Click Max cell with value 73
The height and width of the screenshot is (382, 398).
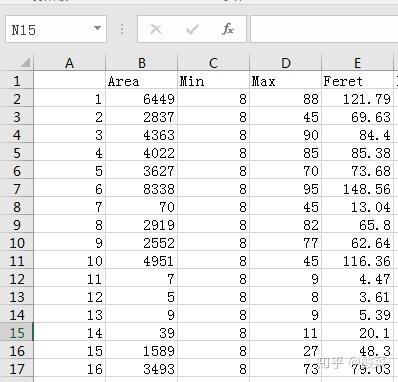[286, 369]
